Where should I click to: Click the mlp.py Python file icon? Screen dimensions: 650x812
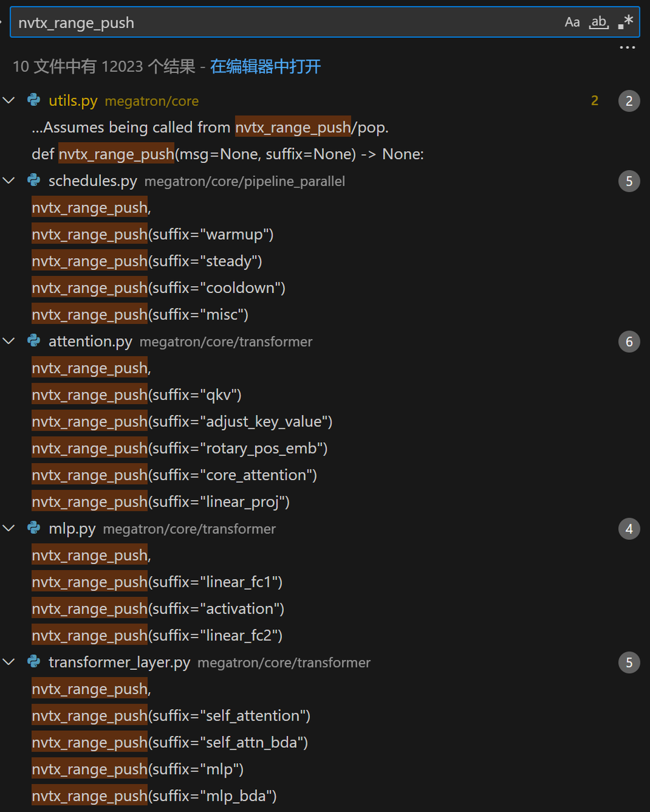click(x=34, y=528)
